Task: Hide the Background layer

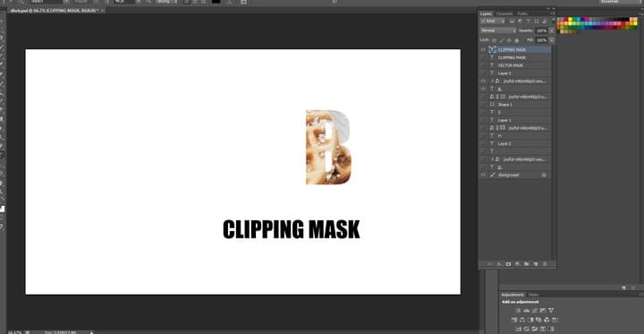Action: click(483, 175)
